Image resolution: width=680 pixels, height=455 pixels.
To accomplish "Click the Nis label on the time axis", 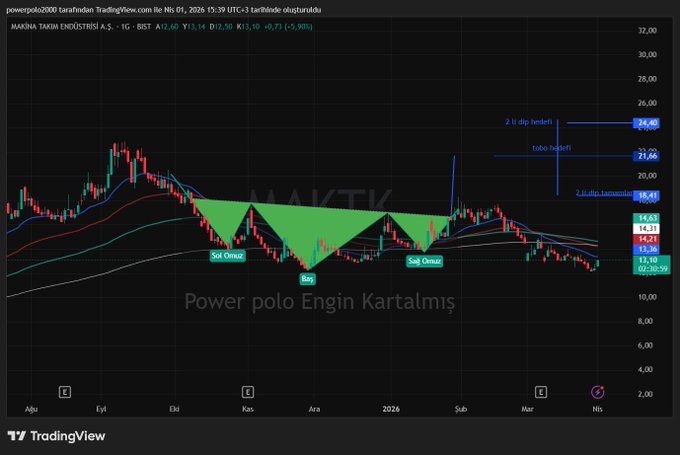I will tap(598, 409).
